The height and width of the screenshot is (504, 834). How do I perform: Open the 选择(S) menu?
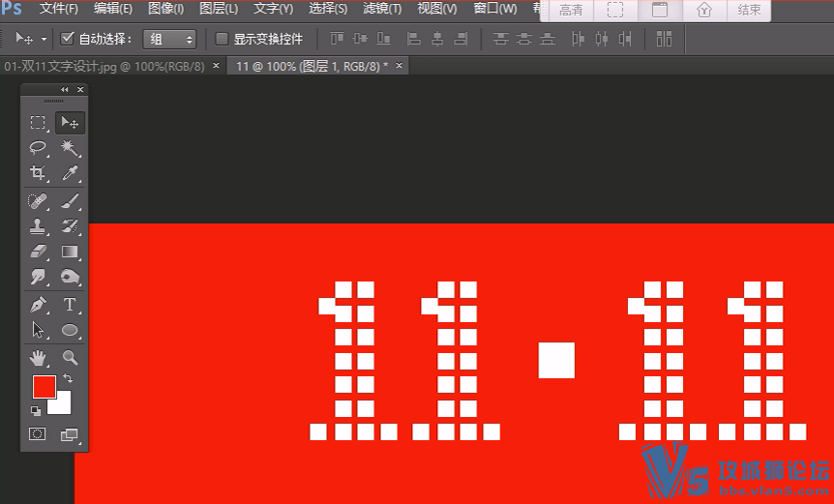328,9
